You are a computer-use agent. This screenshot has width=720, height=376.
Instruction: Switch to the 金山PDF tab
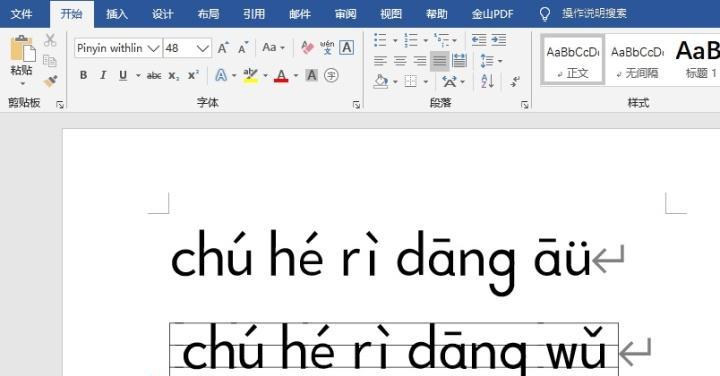[492, 14]
